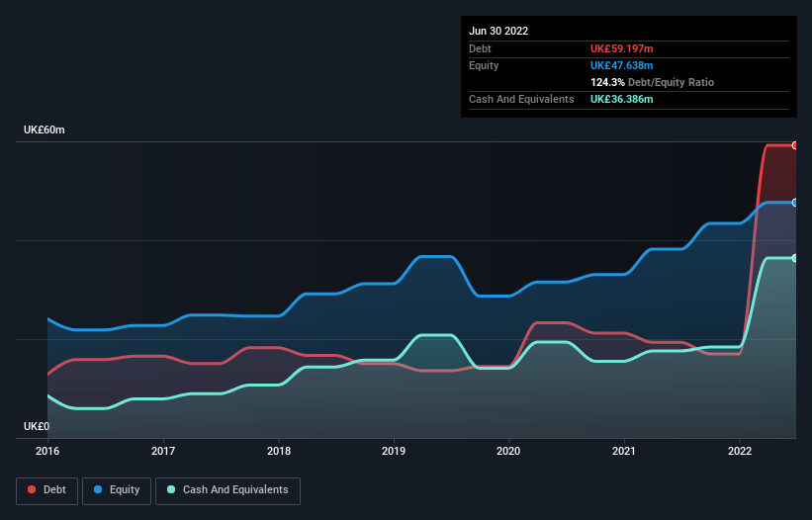Click the 2016 x-axis label

pos(47,451)
